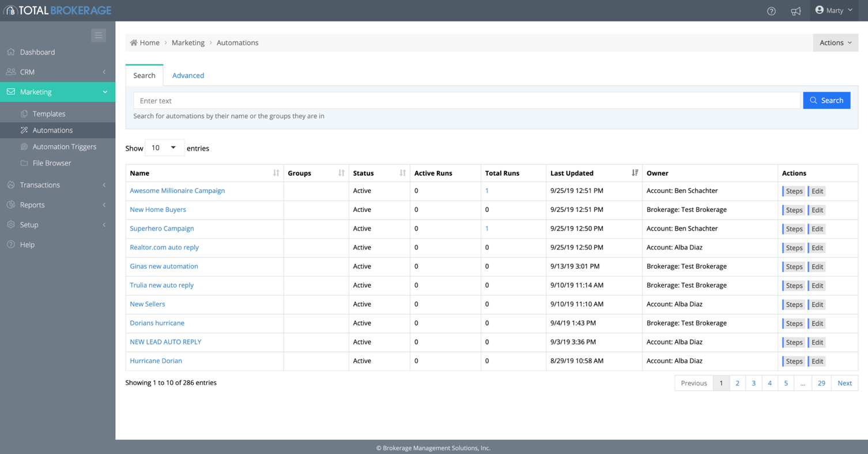Sort table by the Name column
The image size is (868, 454).
(205, 173)
